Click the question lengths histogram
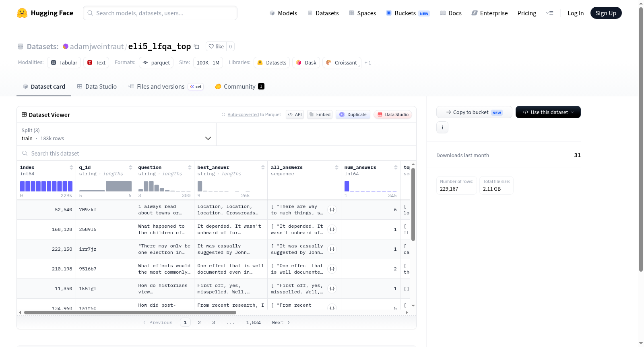644x347 pixels. pos(165,186)
